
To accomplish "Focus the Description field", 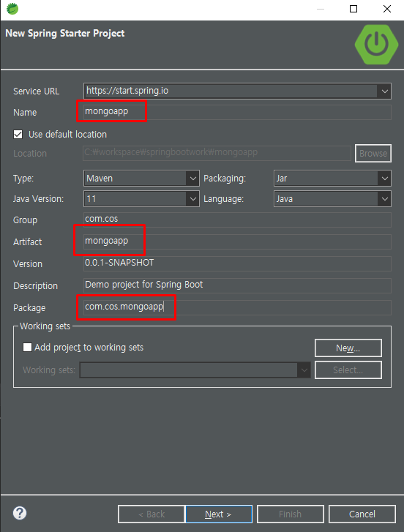I will tap(237, 285).
